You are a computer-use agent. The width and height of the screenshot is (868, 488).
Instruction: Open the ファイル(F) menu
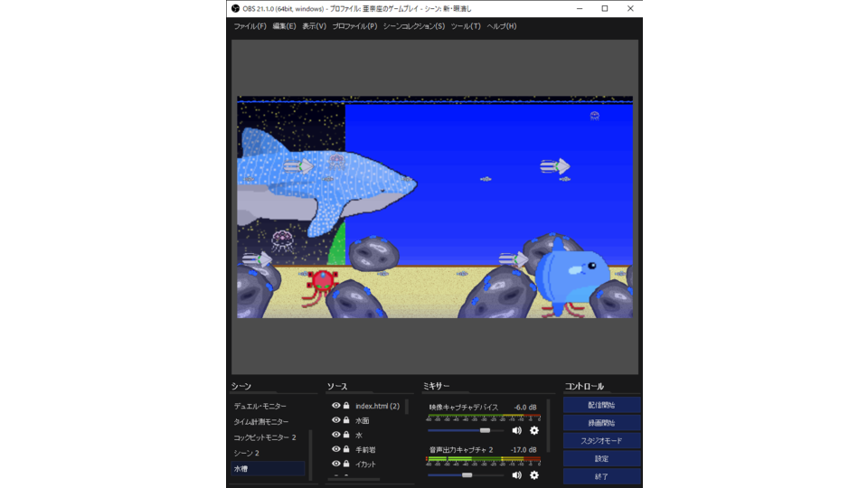(x=250, y=26)
